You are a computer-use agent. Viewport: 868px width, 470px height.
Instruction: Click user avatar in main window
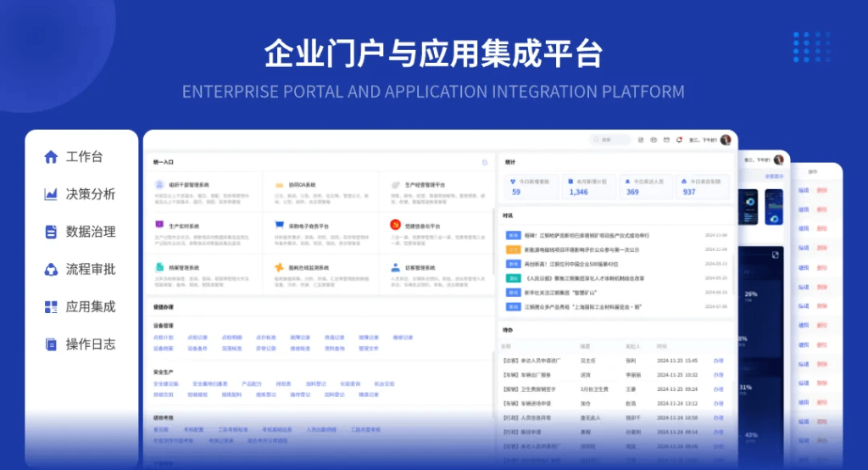pos(726,140)
